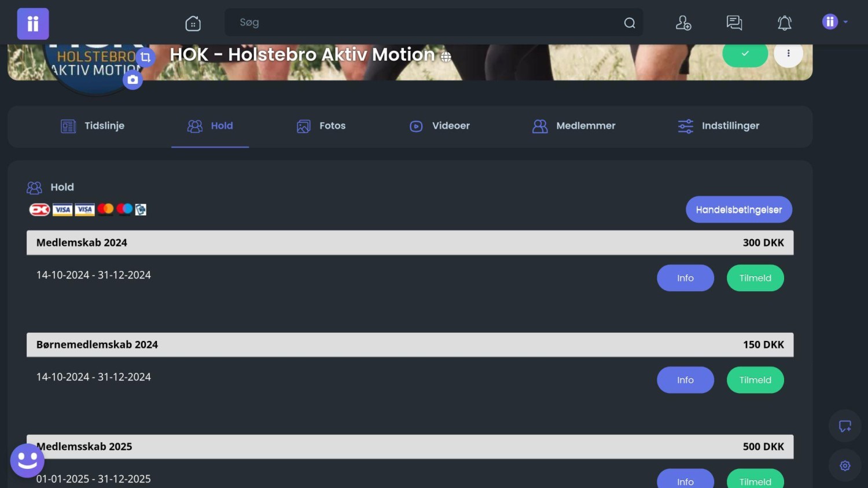Select the Hold tab
This screenshot has width=868, height=488.
pyautogui.click(x=210, y=126)
